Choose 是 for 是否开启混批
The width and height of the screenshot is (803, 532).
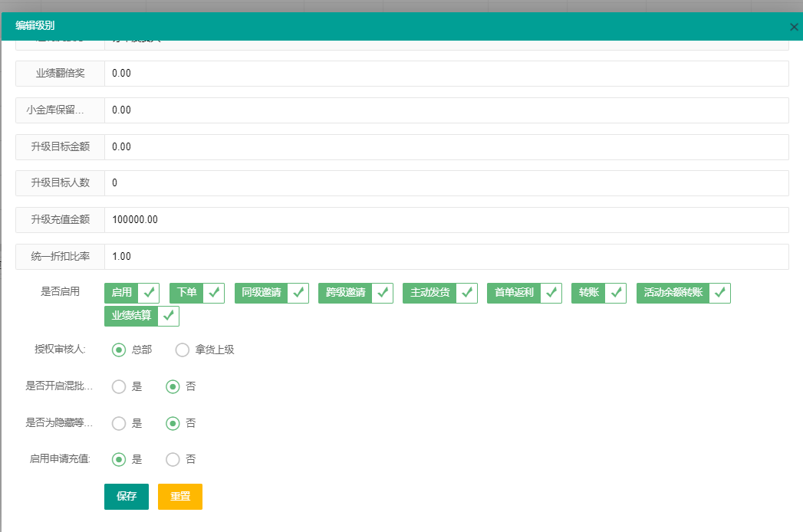click(x=119, y=386)
